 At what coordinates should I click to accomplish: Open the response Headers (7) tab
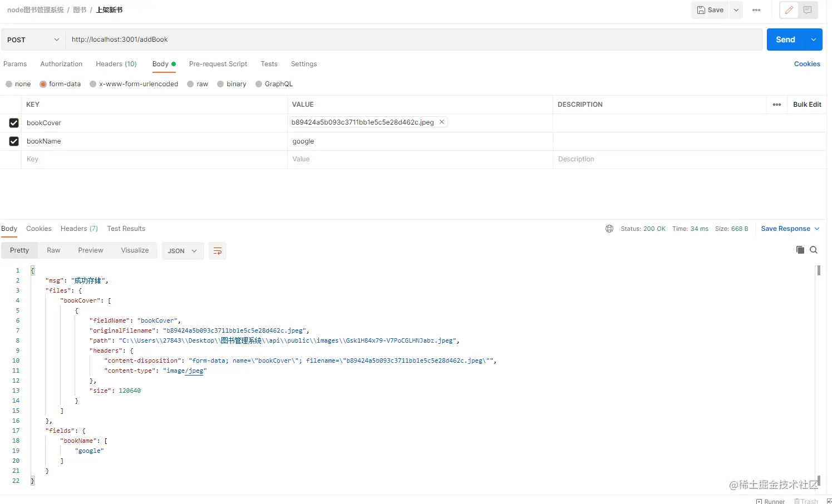click(79, 229)
